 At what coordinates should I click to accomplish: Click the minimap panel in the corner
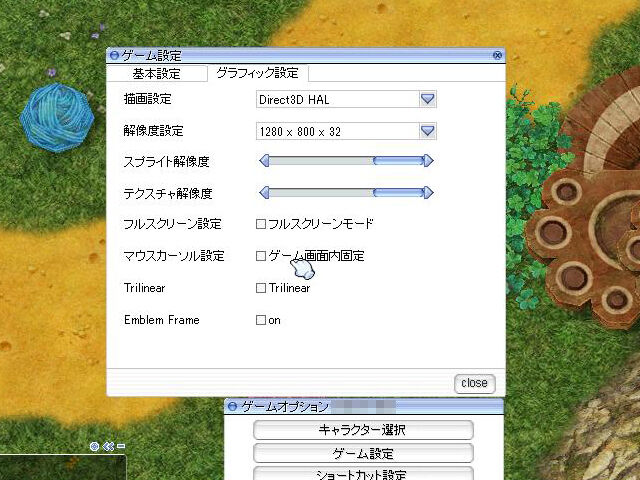click(x=63, y=468)
